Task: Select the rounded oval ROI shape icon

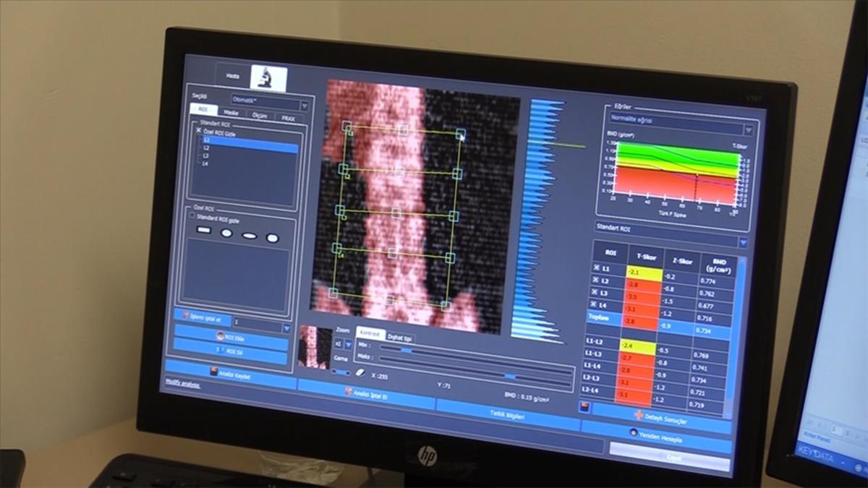Action: pyautogui.click(x=272, y=238)
